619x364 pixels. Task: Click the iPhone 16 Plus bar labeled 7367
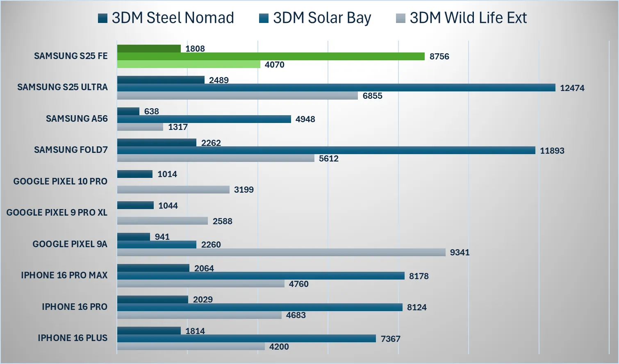246,339
